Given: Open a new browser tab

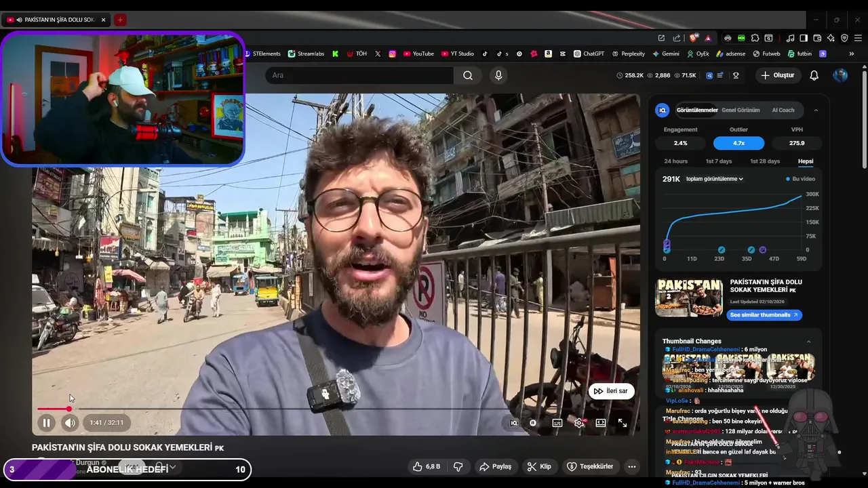Looking at the screenshot, I should tap(120, 20).
